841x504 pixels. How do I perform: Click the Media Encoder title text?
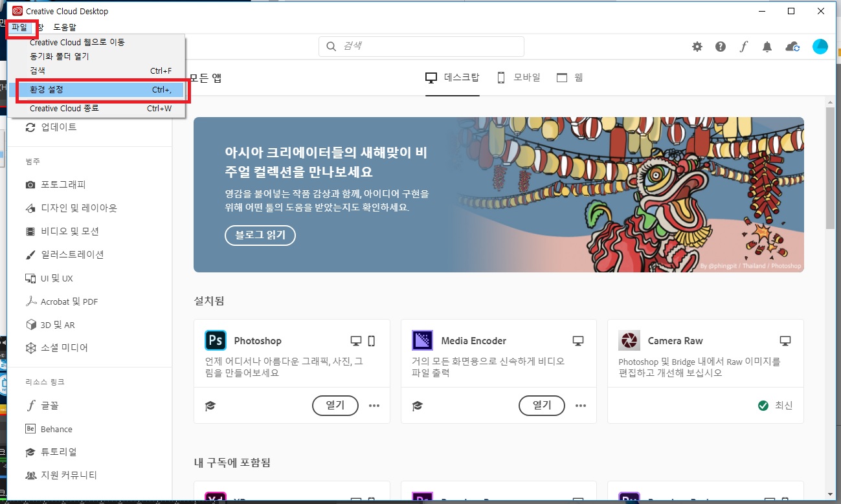(474, 340)
